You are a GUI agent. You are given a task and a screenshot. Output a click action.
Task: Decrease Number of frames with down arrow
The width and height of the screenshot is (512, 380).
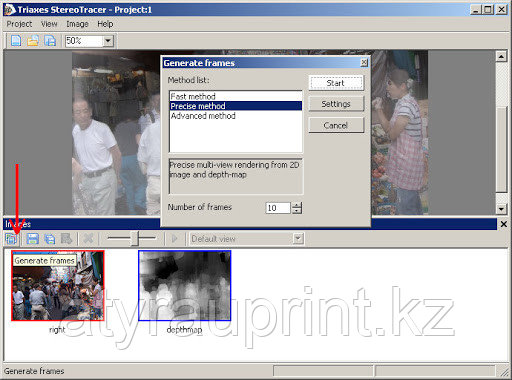click(x=297, y=211)
